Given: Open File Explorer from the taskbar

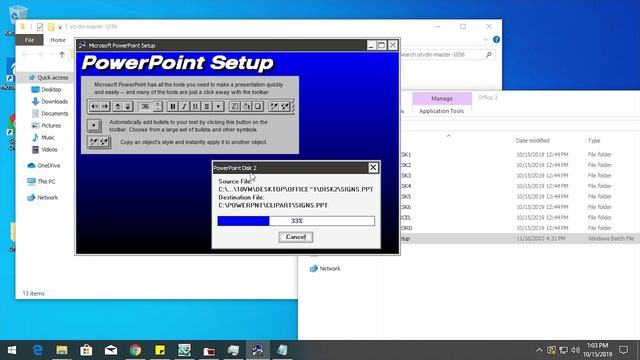Looking at the screenshot, I should 62,350.
